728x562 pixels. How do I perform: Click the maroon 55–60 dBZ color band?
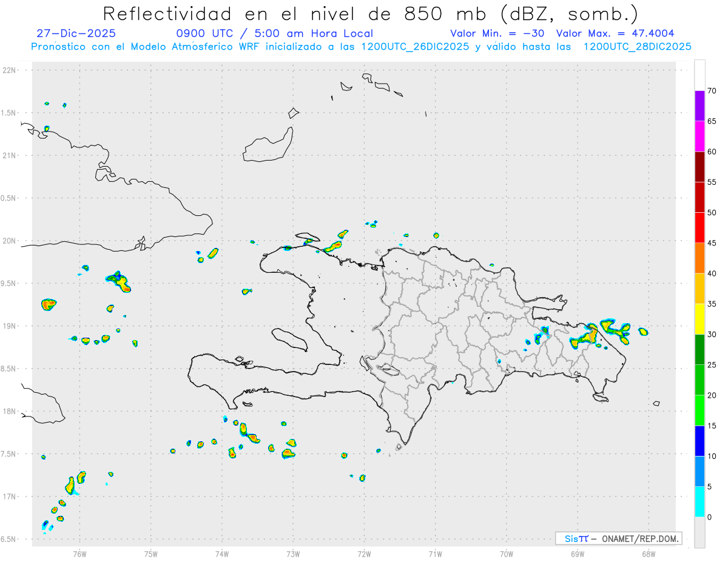(x=699, y=167)
